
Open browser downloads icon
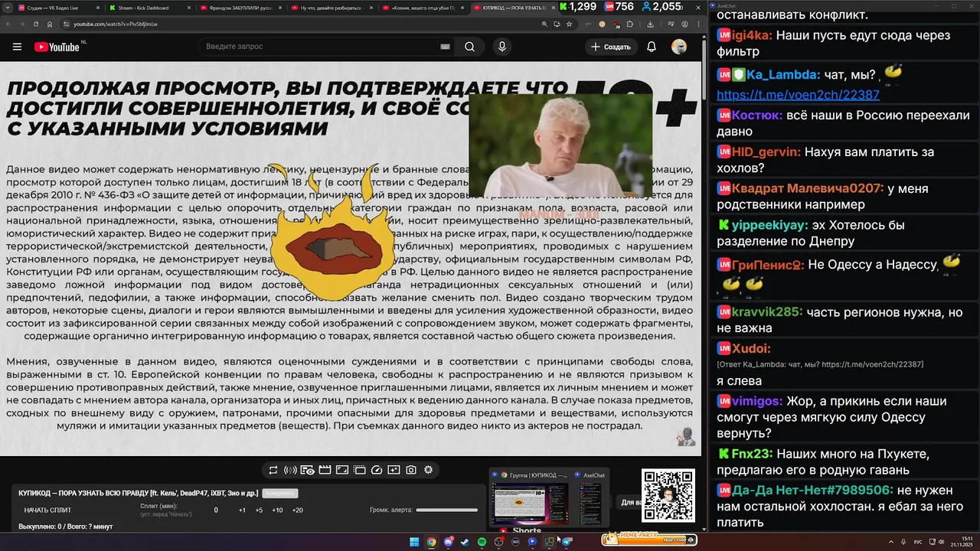tap(651, 24)
